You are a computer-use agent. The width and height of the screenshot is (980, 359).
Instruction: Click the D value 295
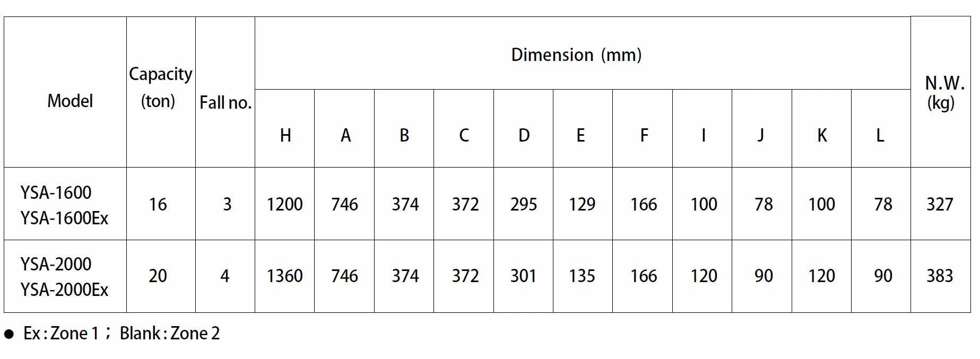click(x=524, y=204)
